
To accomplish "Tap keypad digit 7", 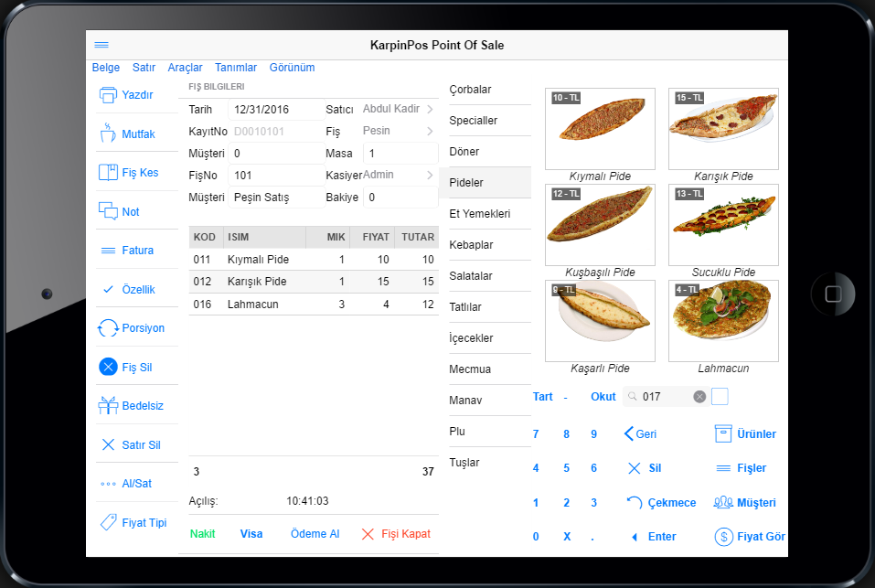I will [536, 434].
